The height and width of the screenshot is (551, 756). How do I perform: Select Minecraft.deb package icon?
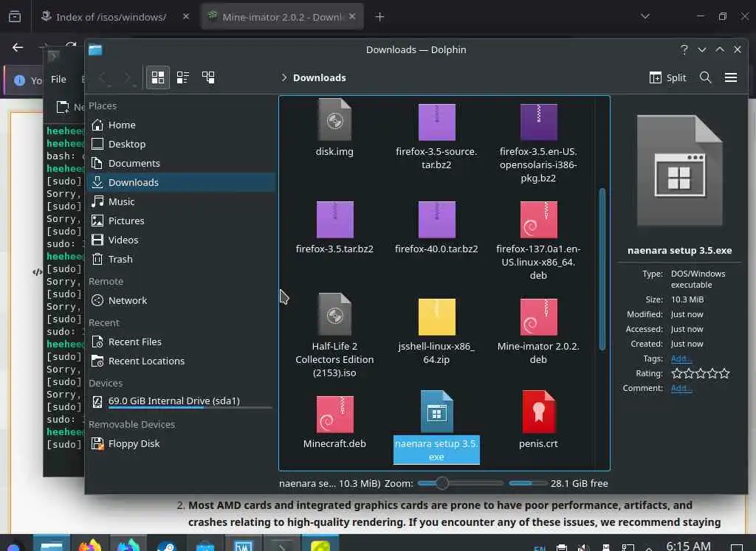click(334, 415)
